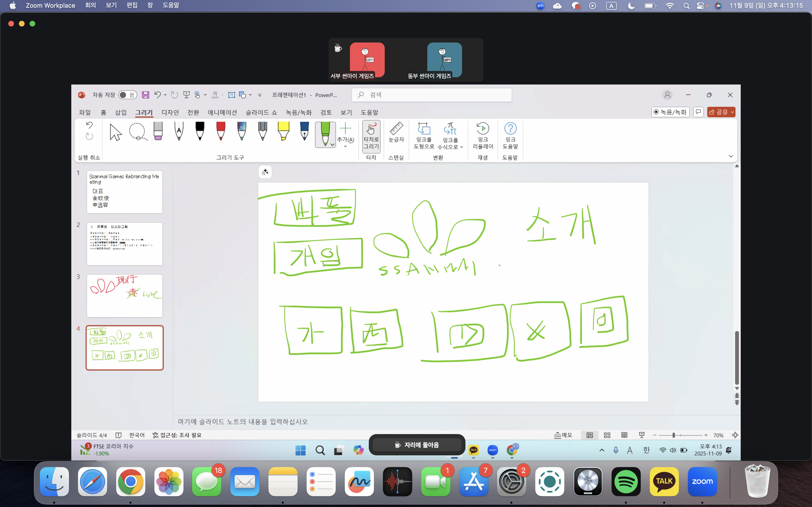The width and height of the screenshot is (812, 507).
Task: Click the 녹음/녹화 record button
Action: click(x=670, y=112)
